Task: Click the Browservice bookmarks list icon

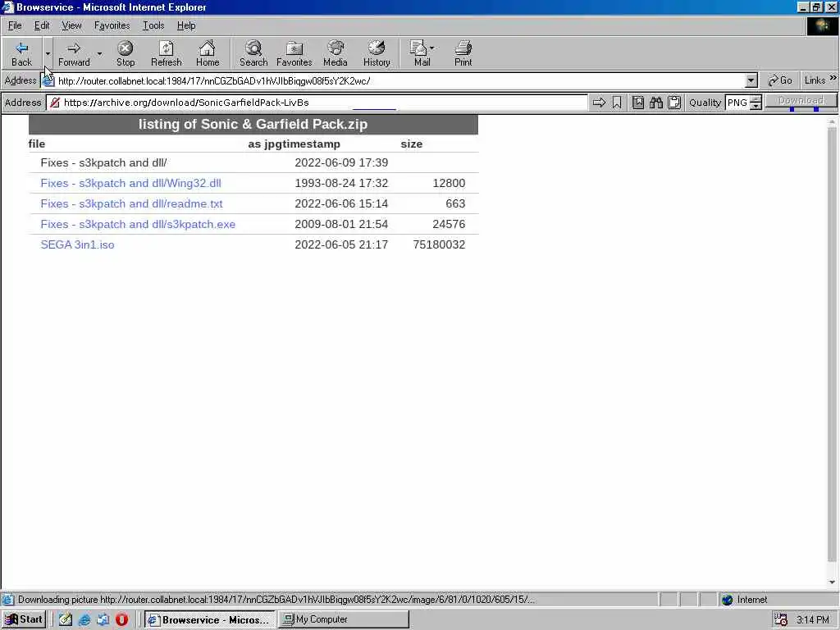Action: coord(637,103)
